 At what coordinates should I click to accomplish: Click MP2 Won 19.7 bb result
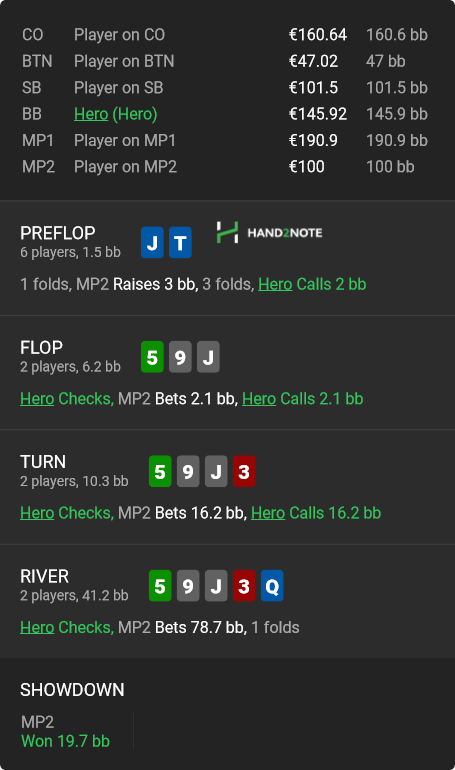tap(65, 731)
